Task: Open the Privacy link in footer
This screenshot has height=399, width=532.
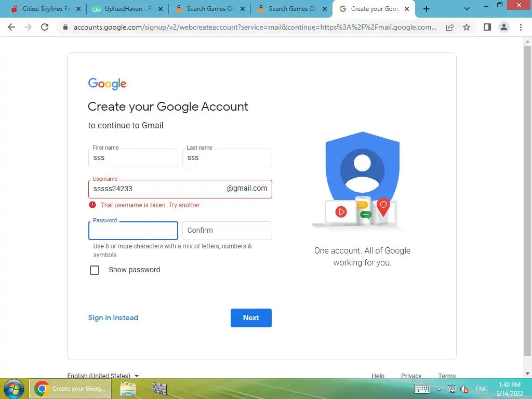Action: (411, 376)
